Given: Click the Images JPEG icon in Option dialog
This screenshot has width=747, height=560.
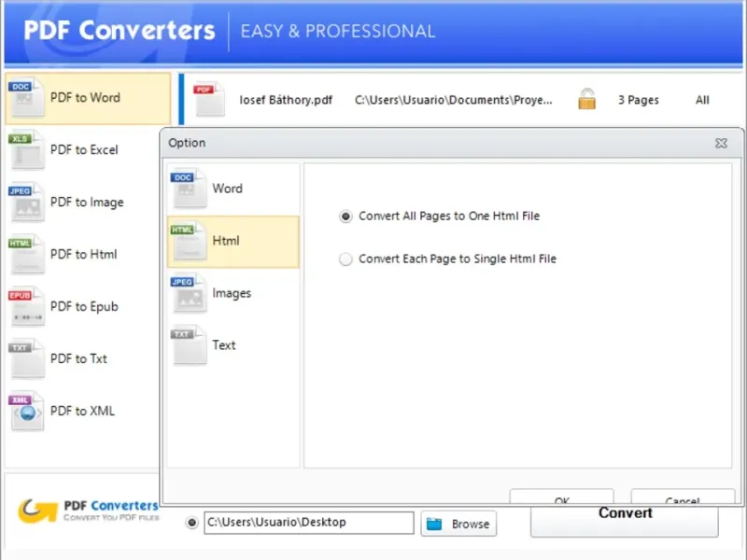Looking at the screenshot, I should (189, 293).
